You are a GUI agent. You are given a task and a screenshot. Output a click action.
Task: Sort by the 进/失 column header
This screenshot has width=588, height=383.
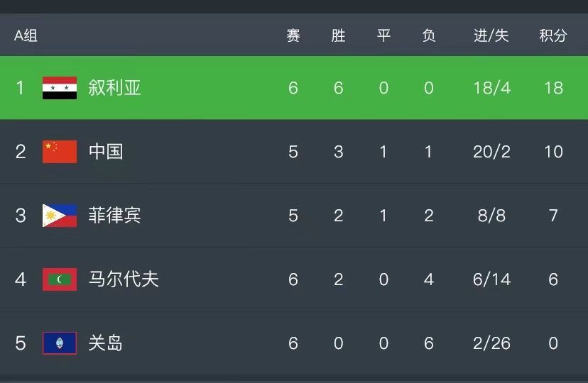click(x=491, y=35)
